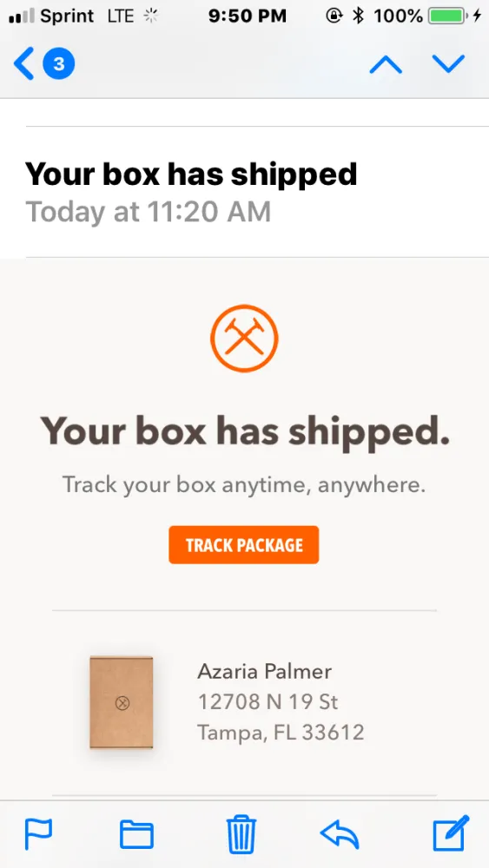Tap the email subject Your box has shipped
The height and width of the screenshot is (868, 489).
[191, 174]
